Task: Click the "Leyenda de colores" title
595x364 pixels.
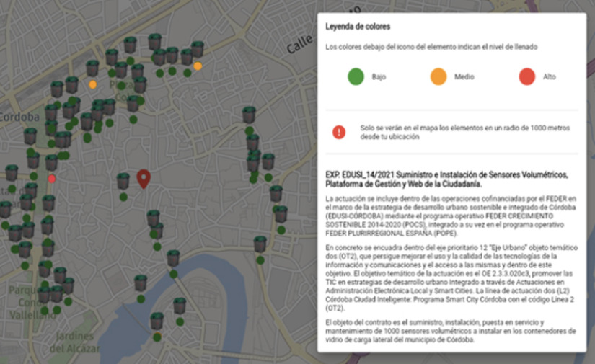Action: pyautogui.click(x=358, y=27)
